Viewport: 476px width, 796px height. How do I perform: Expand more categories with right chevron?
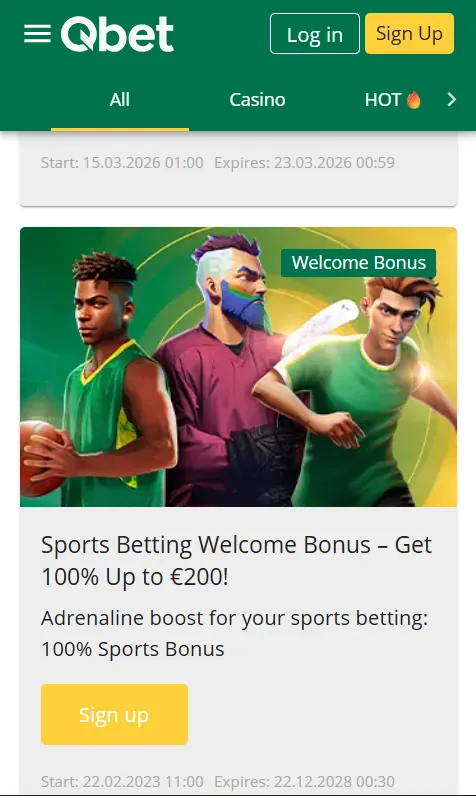[451, 100]
